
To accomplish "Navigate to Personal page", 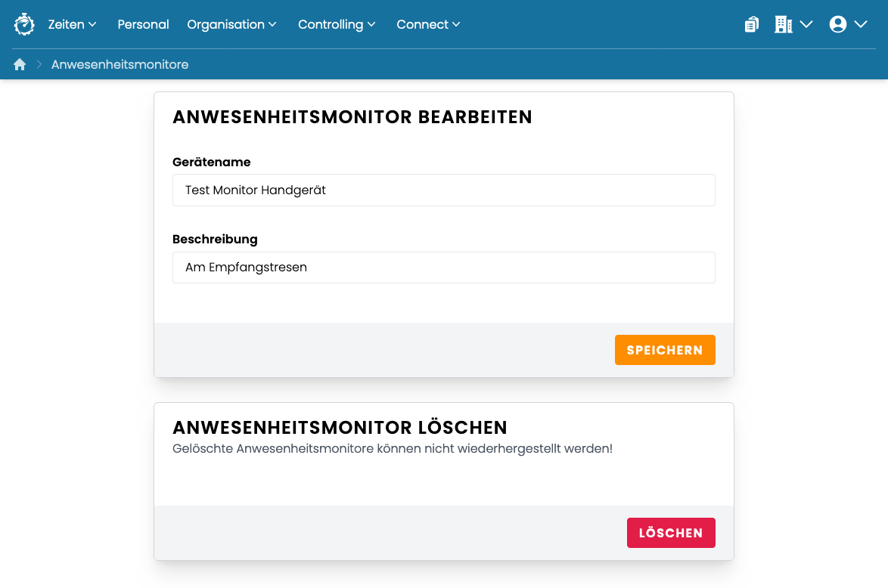I will pyautogui.click(x=143, y=24).
